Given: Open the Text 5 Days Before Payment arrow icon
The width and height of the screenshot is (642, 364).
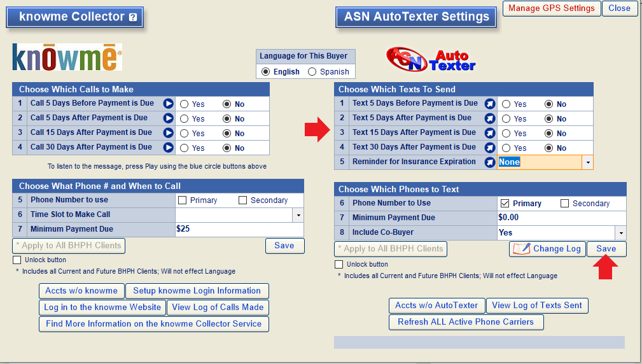Looking at the screenshot, I should (x=490, y=104).
